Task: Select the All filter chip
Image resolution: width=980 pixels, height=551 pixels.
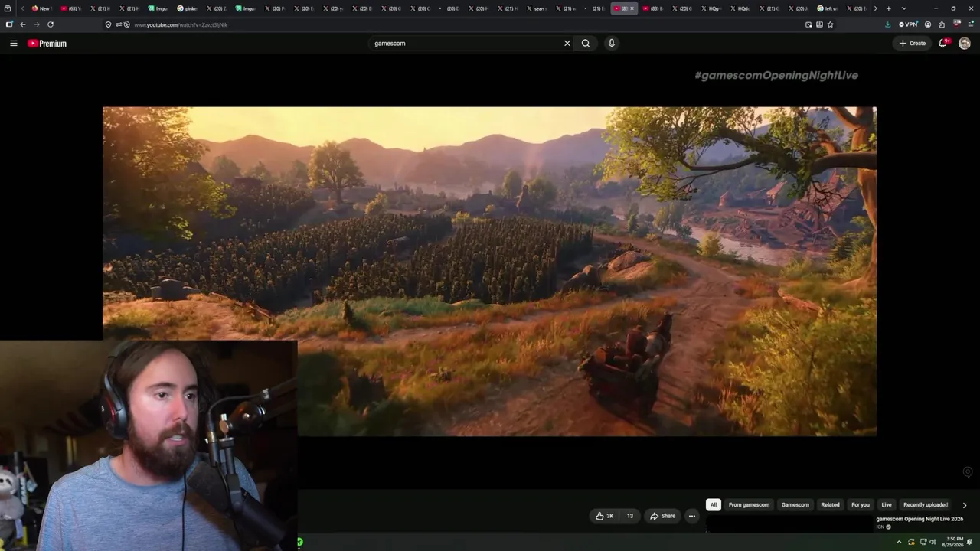Action: click(714, 505)
